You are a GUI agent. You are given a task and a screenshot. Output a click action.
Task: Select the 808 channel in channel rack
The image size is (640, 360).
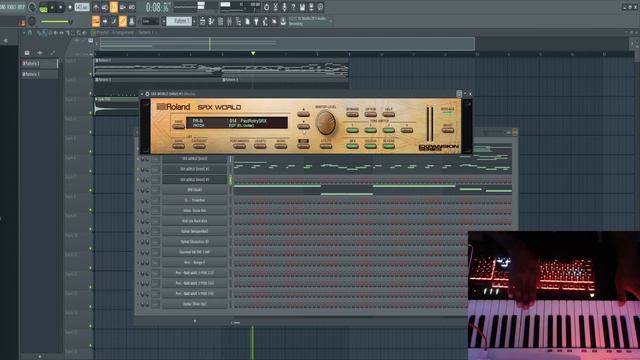tap(194, 190)
